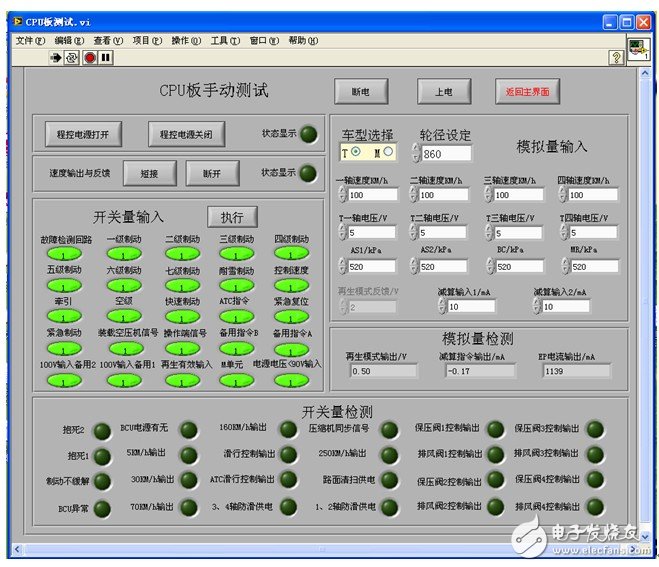This screenshot has width=659, height=567.
Task: Select the T radio button under 车型选择
Action: click(355, 152)
